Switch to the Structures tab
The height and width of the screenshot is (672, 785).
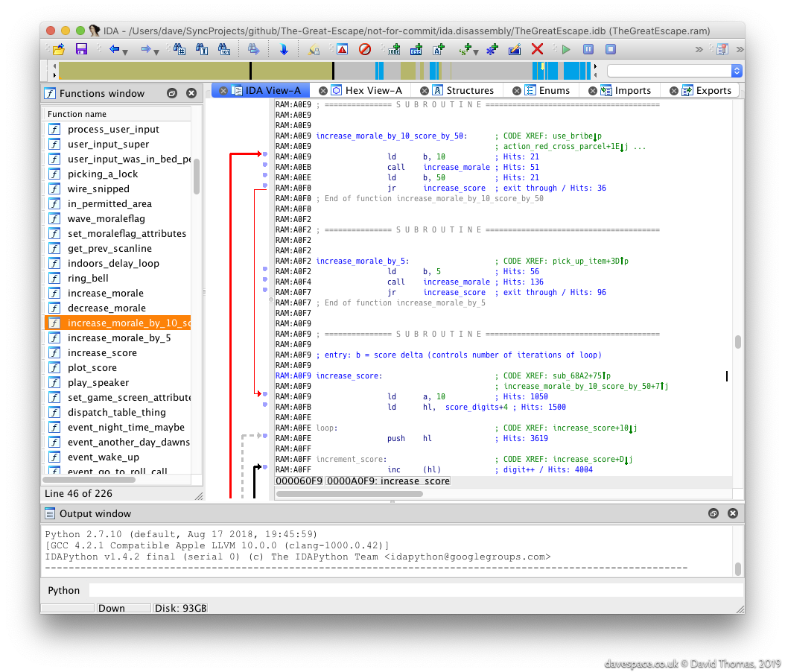tap(469, 90)
